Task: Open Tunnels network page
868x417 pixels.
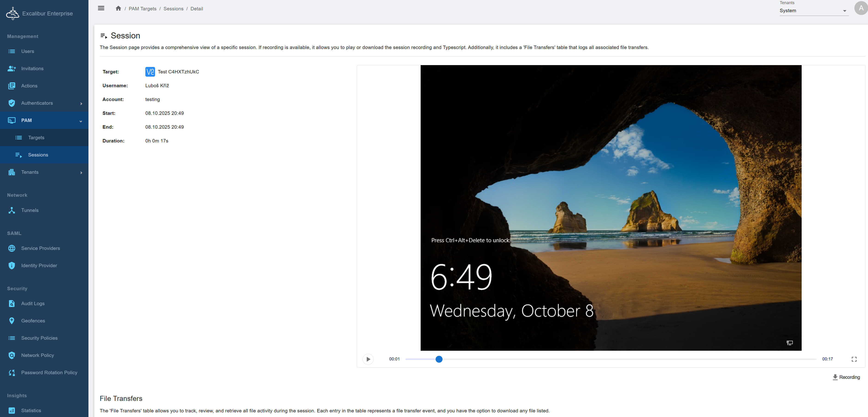Action: pos(30,210)
